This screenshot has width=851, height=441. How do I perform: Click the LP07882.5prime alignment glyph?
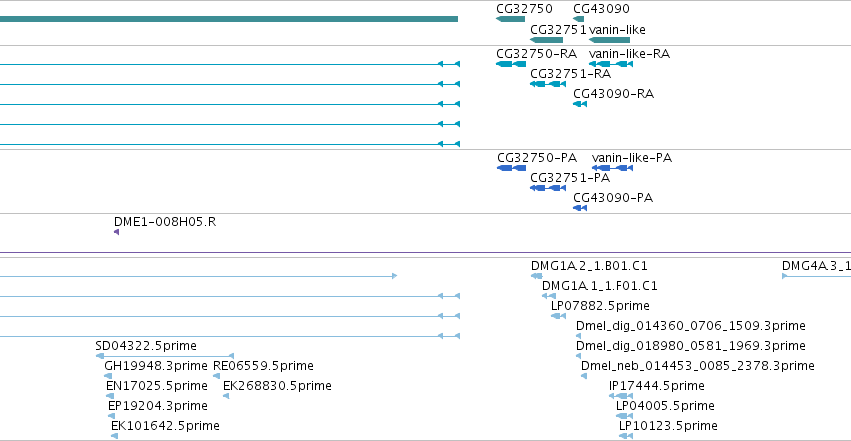click(x=558, y=316)
